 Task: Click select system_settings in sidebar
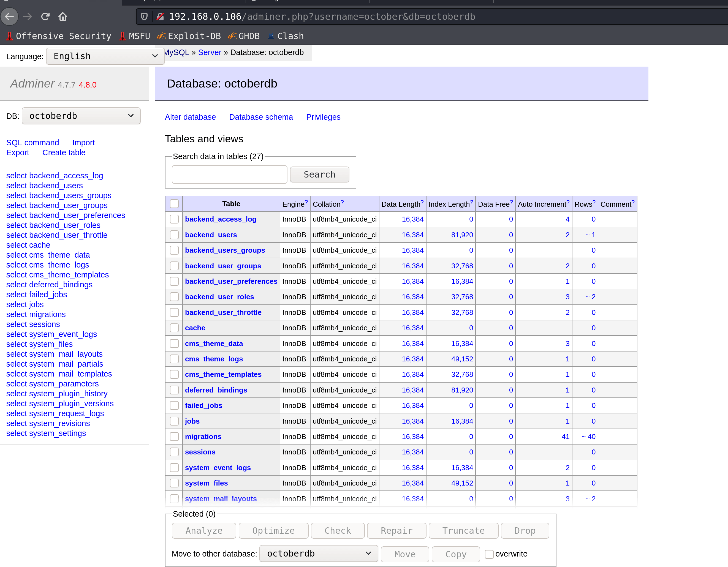point(46,433)
